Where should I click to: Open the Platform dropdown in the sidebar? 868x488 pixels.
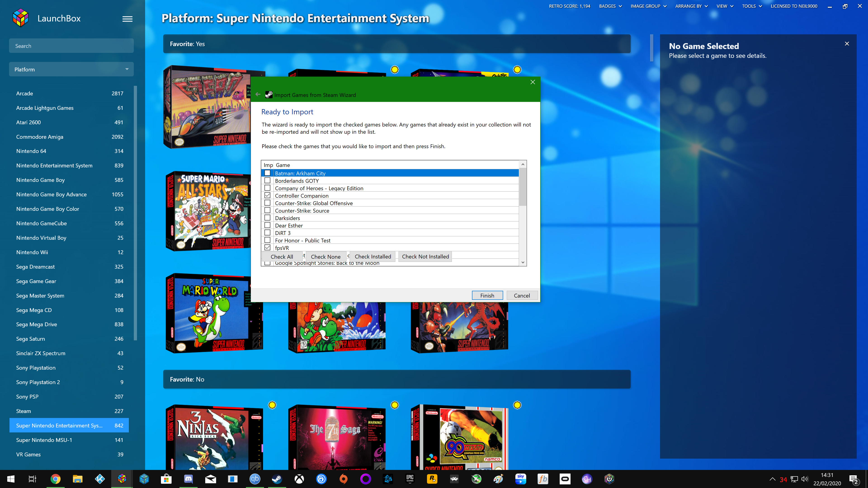[x=71, y=69]
